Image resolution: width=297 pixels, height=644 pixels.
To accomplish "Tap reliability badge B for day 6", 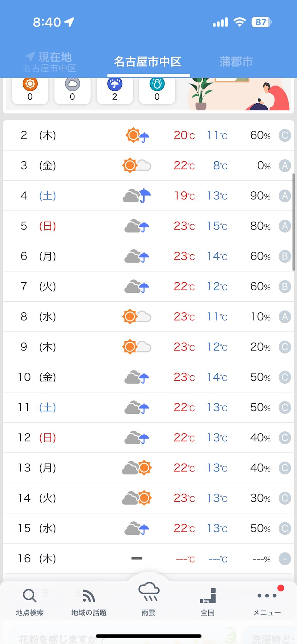I will pyautogui.click(x=285, y=256).
